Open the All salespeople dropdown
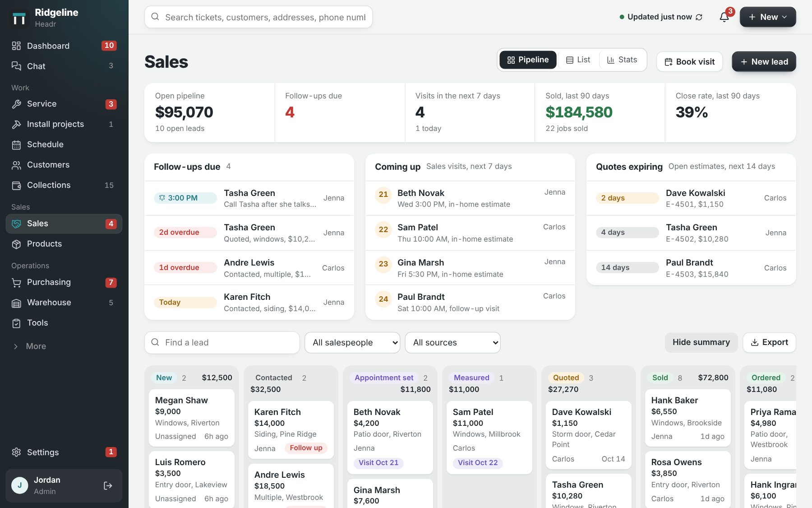This screenshot has height=508, width=812. pos(352,343)
